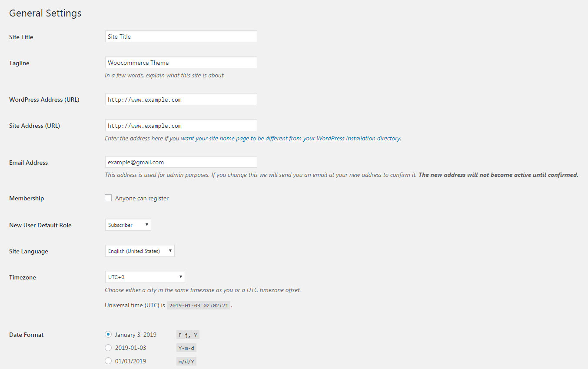Open the WordPress installation directory help link
The height and width of the screenshot is (369, 588).
(x=290, y=139)
